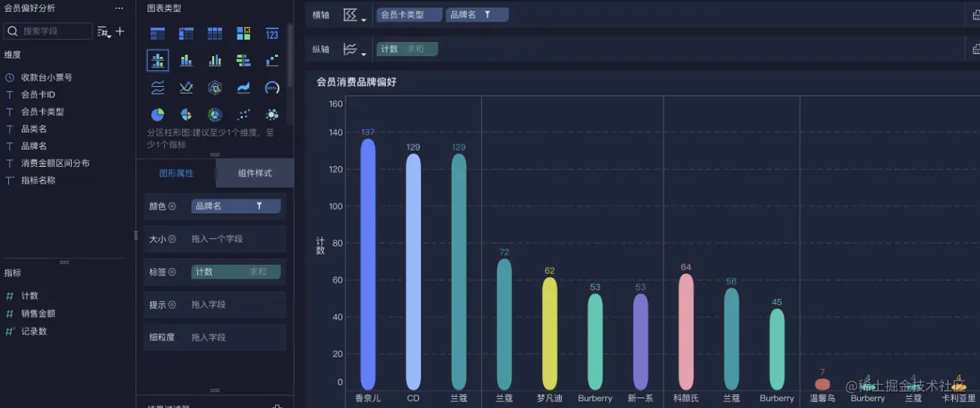This screenshot has height=408, width=980.
Task: Click the yellow 梦凡迪 bar labeled 62
Action: pyautogui.click(x=550, y=333)
